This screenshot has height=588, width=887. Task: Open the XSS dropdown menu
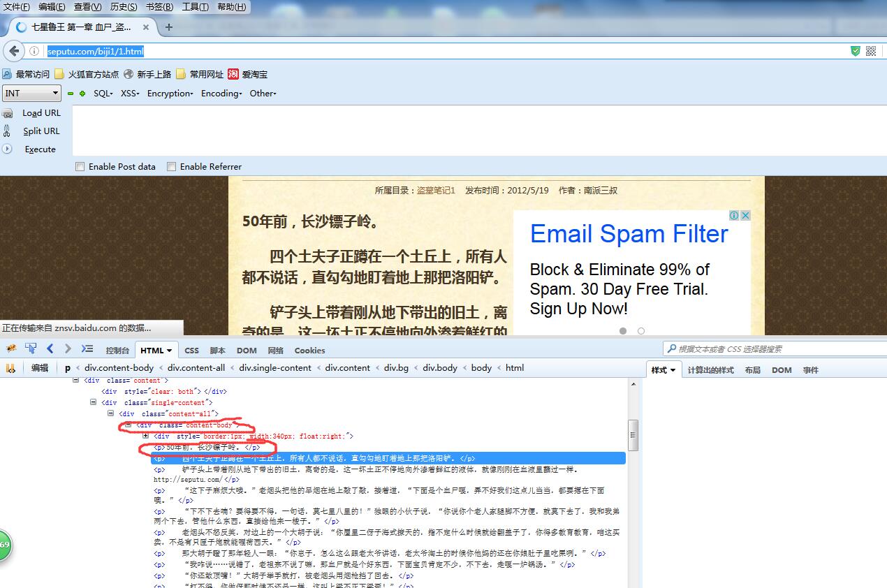coord(130,94)
